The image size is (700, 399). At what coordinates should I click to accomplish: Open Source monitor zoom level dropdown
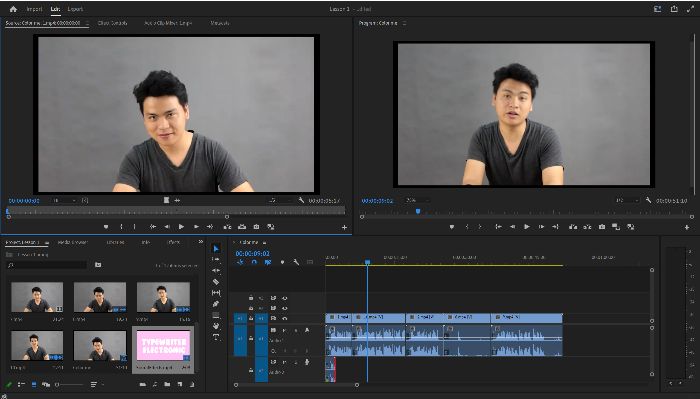pyautogui.click(x=64, y=200)
